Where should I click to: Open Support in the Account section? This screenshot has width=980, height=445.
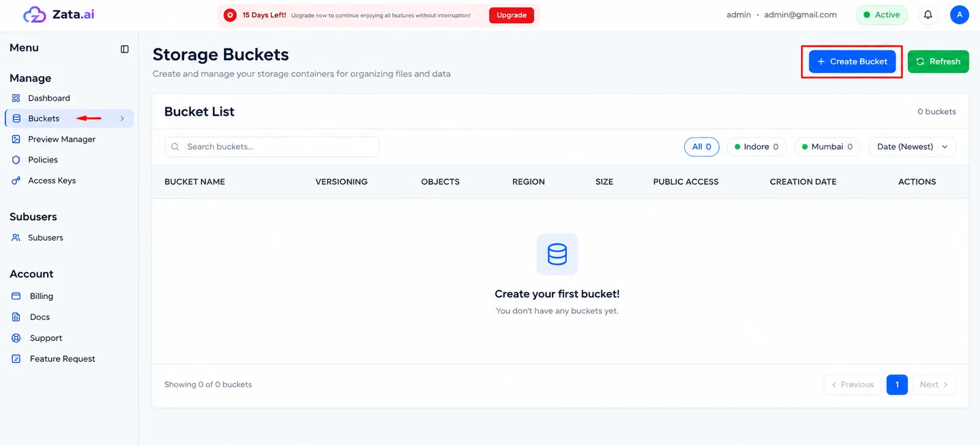coord(46,338)
